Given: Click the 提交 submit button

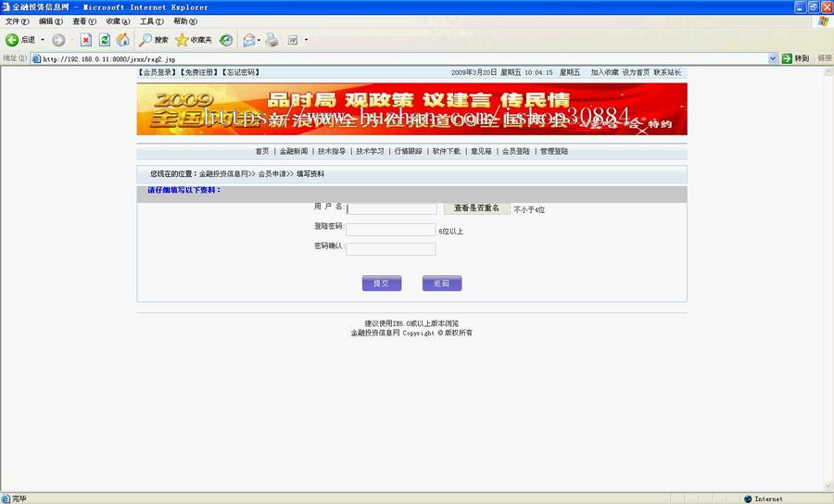Looking at the screenshot, I should click(382, 283).
